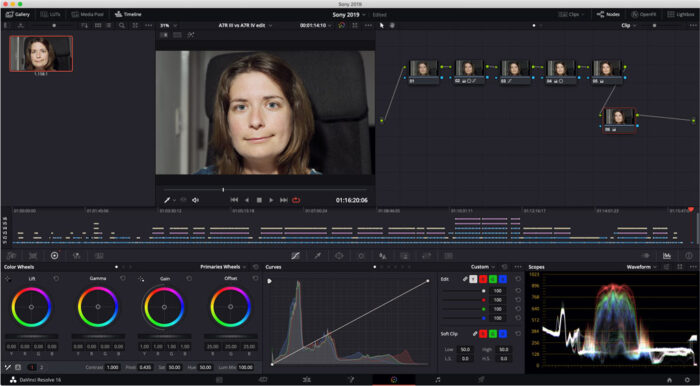
Task: Show the Clips panel
Action: click(571, 14)
